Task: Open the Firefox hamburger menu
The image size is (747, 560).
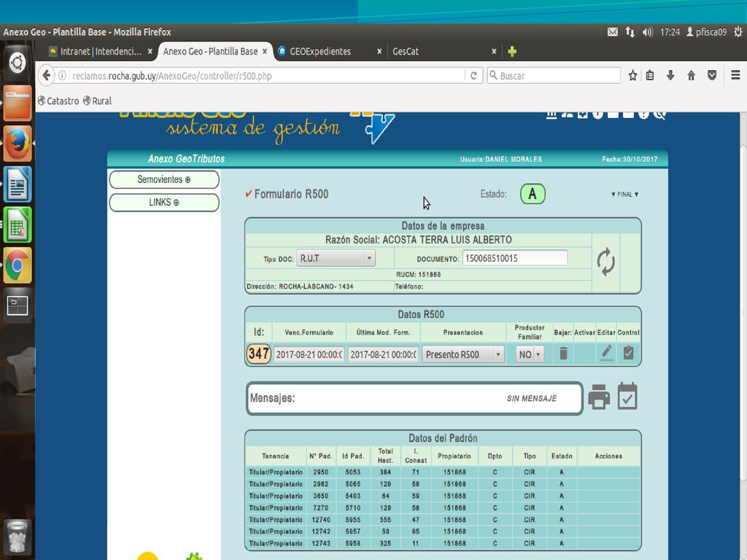Action: point(735,75)
